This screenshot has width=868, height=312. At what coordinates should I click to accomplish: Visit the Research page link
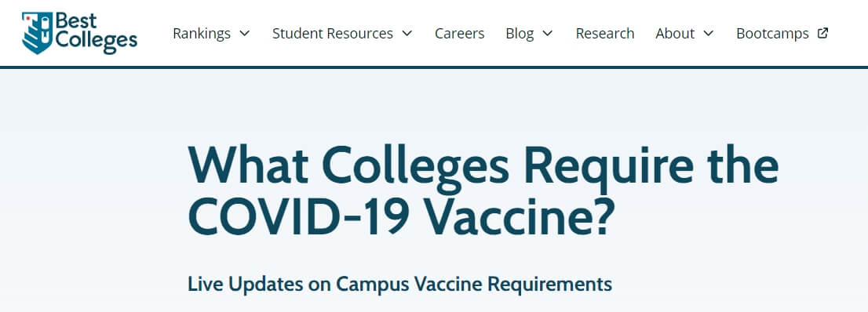605,33
